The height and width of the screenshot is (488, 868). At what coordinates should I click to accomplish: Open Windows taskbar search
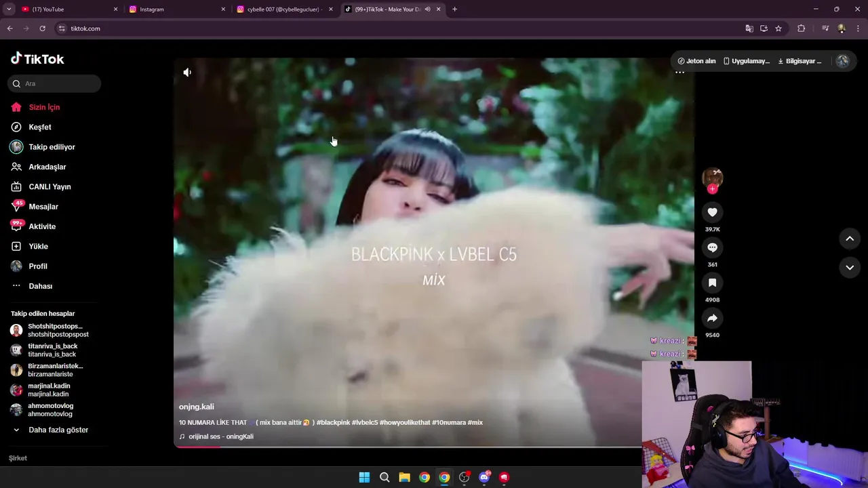coord(384,477)
